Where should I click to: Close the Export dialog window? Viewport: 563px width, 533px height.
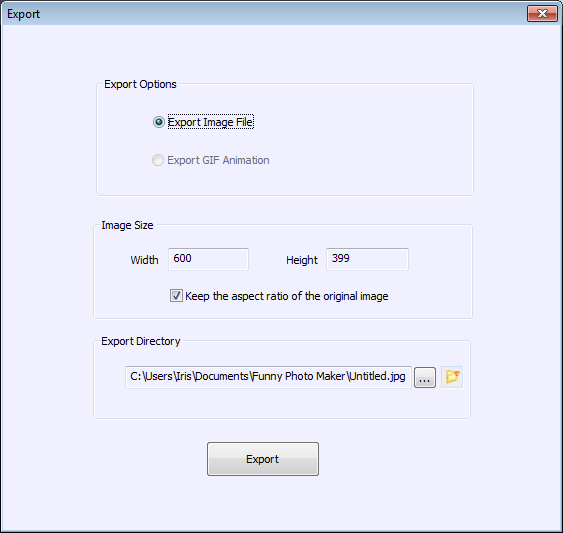(542, 14)
